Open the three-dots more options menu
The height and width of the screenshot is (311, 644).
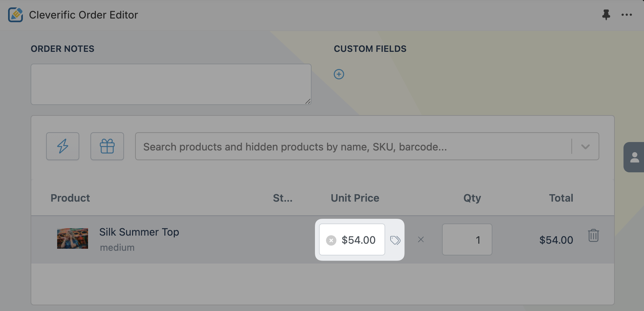[x=627, y=15]
